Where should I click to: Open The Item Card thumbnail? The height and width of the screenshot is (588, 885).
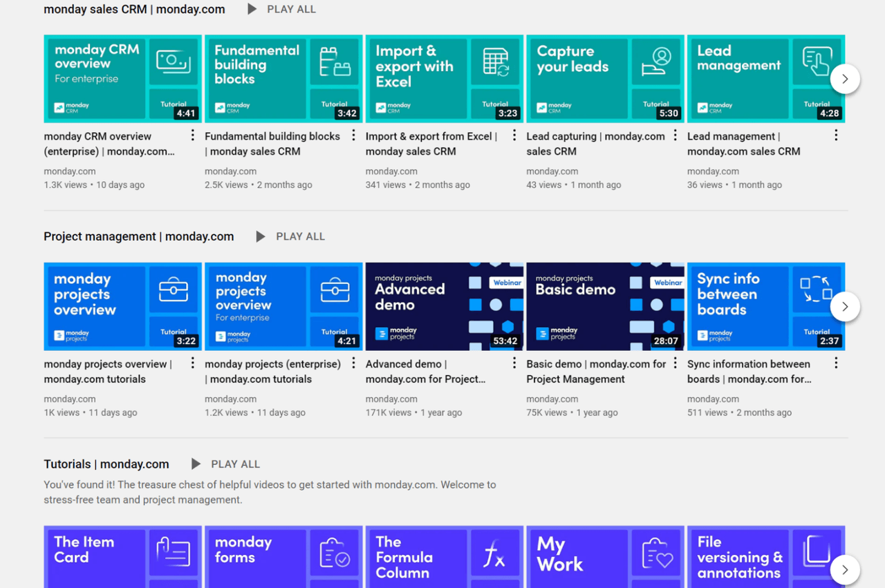(x=122, y=557)
